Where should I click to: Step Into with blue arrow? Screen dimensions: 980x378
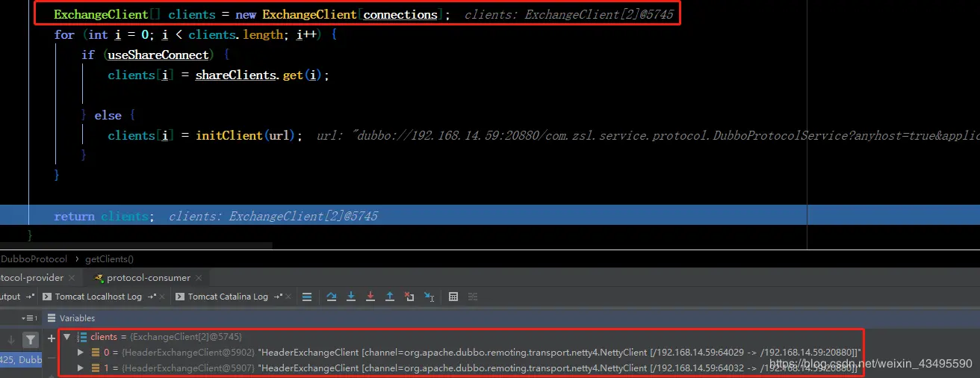click(x=351, y=297)
